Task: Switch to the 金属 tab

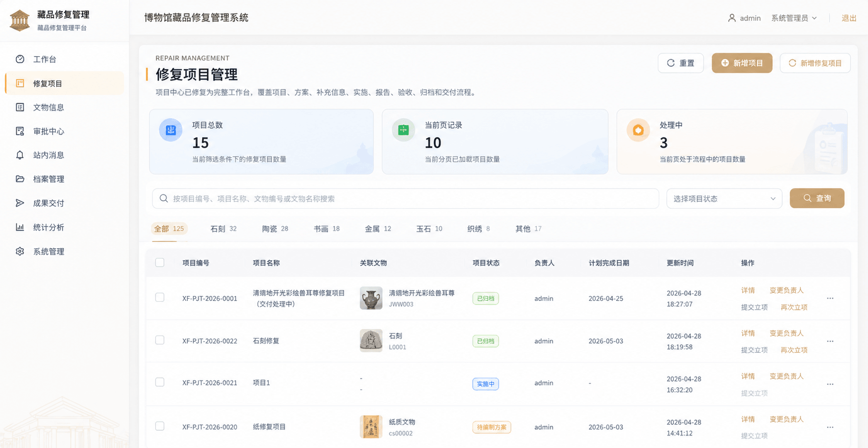Action: point(378,229)
